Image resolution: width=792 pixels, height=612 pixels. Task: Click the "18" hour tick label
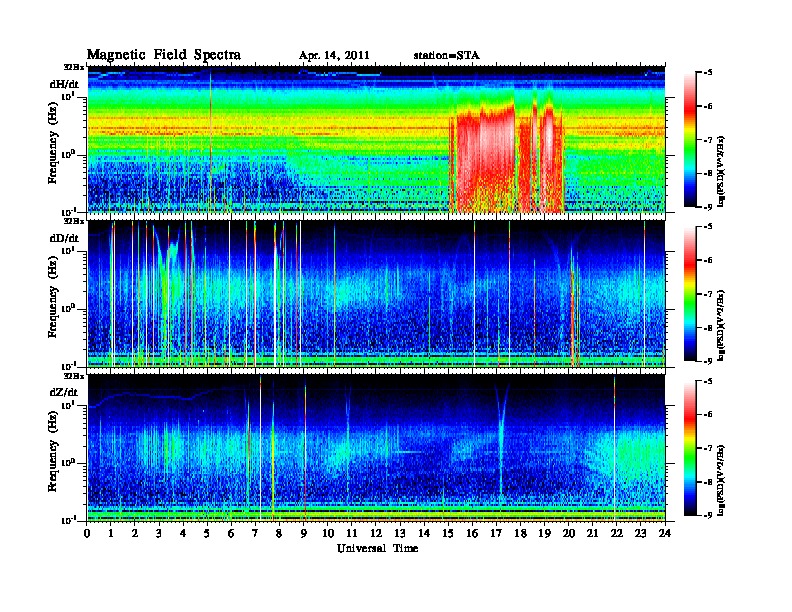click(x=520, y=534)
